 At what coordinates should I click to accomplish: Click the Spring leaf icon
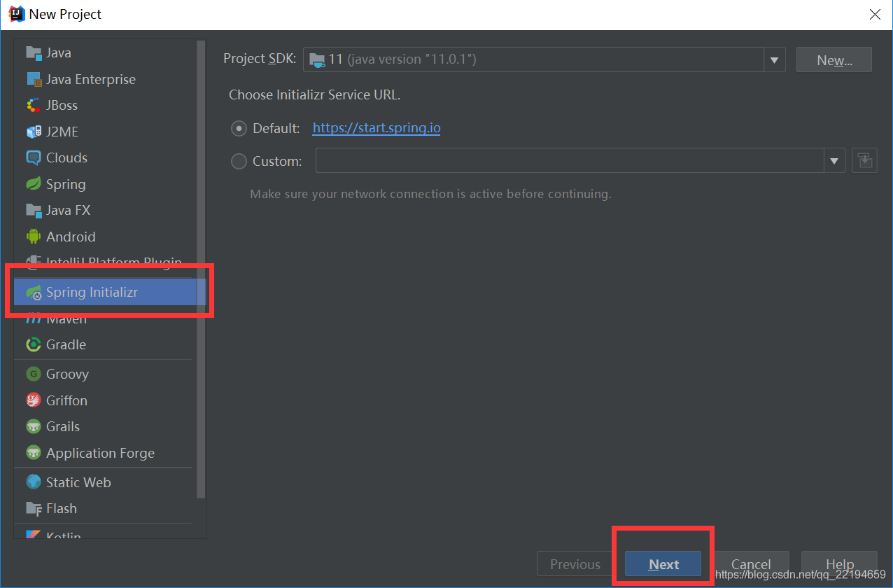tap(34, 184)
